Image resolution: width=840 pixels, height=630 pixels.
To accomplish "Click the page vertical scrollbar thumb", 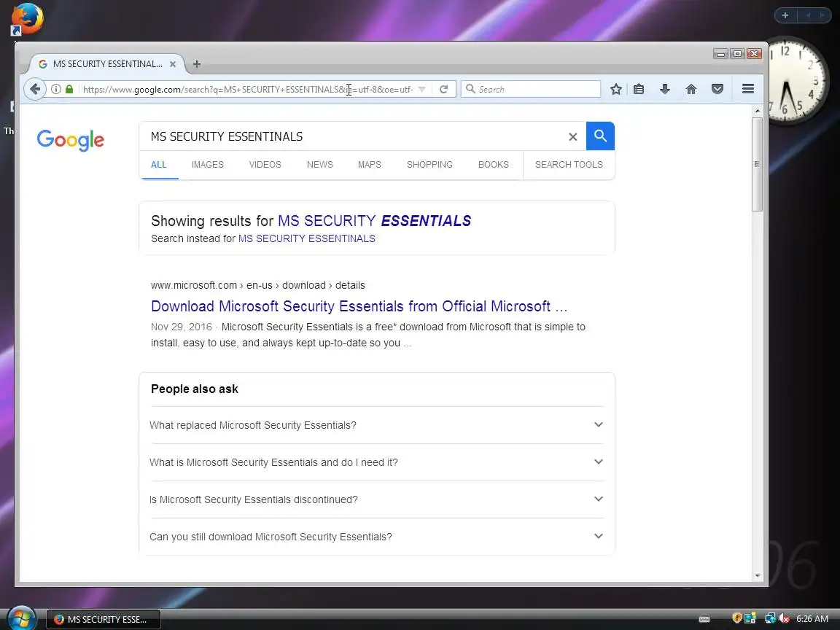I will [x=757, y=165].
